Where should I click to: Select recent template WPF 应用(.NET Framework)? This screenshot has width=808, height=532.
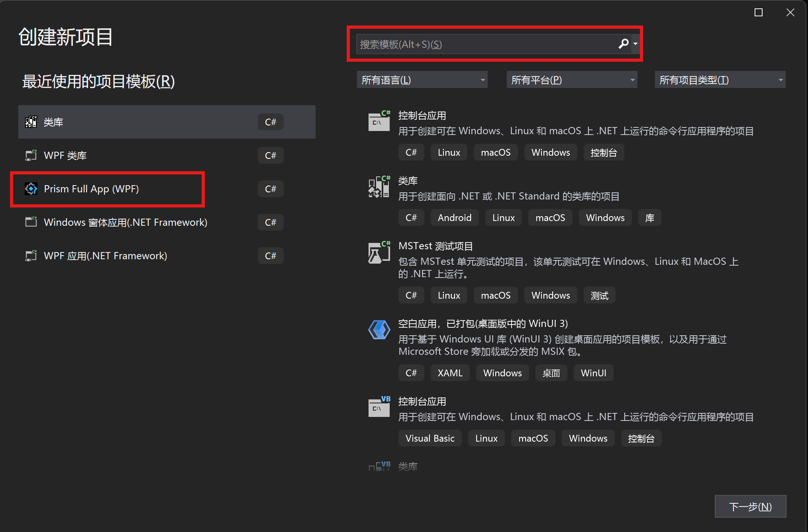[105, 256]
